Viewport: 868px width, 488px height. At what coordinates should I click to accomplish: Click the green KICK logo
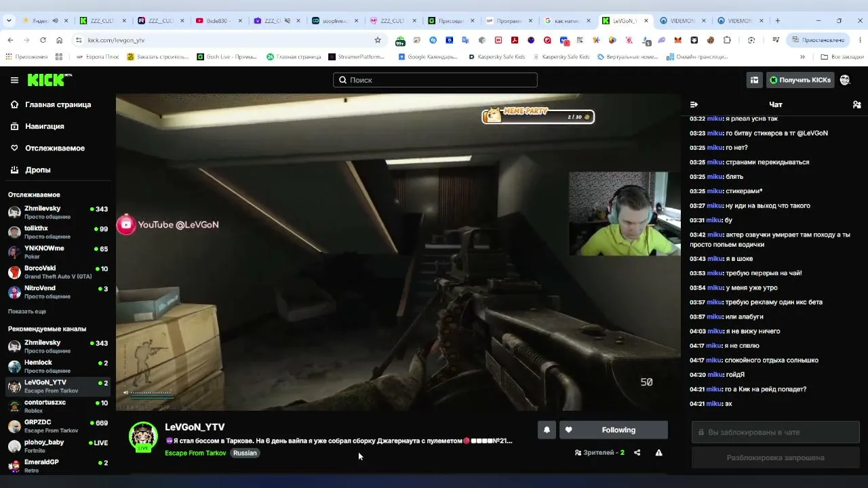pos(50,80)
